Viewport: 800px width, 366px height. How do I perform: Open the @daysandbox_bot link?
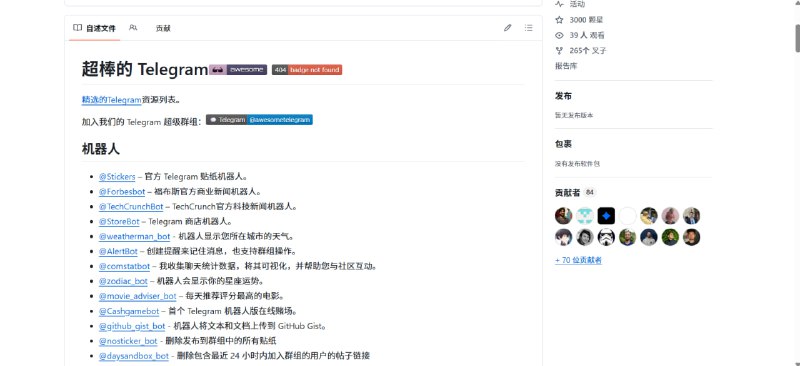(x=134, y=356)
